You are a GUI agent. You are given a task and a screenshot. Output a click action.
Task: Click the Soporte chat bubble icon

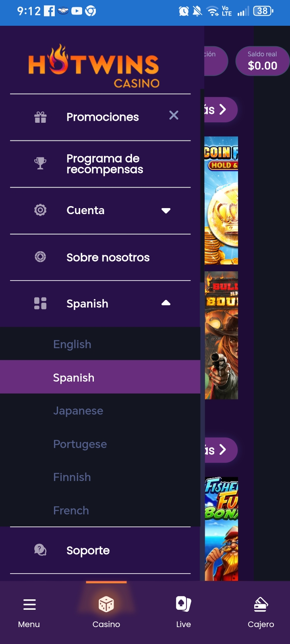coord(40,550)
